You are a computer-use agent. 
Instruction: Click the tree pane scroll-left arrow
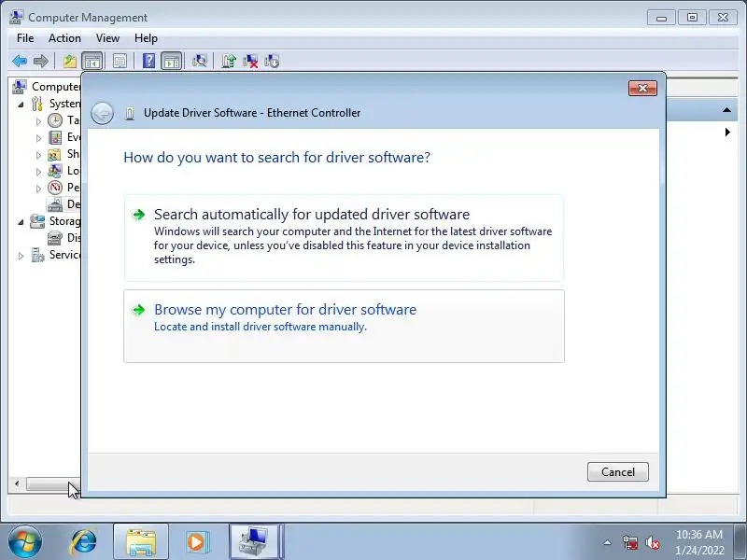click(17, 484)
